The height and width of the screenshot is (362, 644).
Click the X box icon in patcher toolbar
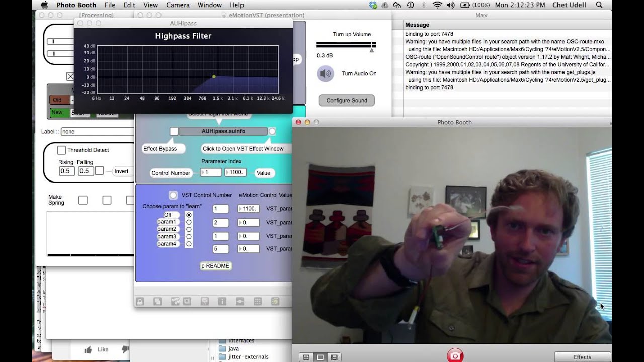point(187,301)
